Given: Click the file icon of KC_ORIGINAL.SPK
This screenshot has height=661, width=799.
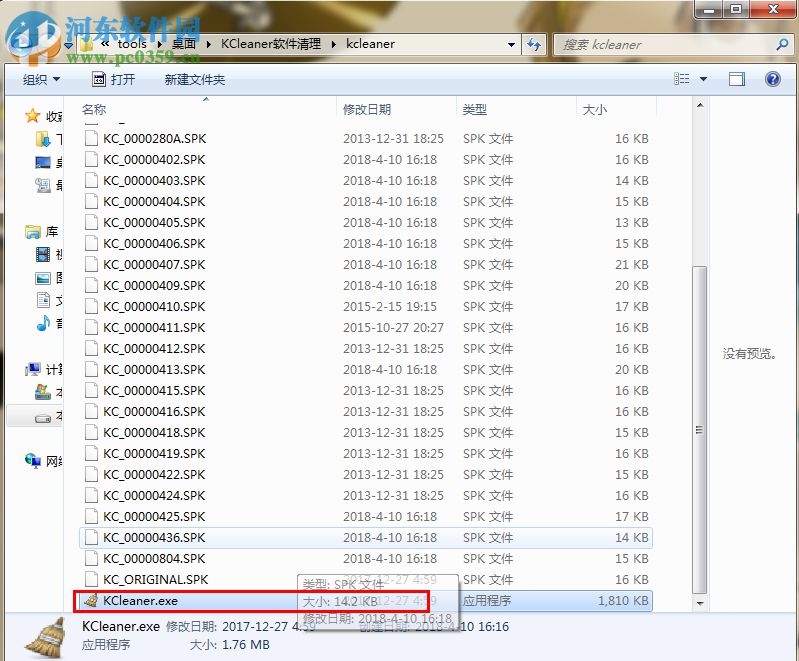Looking at the screenshot, I should 91,579.
